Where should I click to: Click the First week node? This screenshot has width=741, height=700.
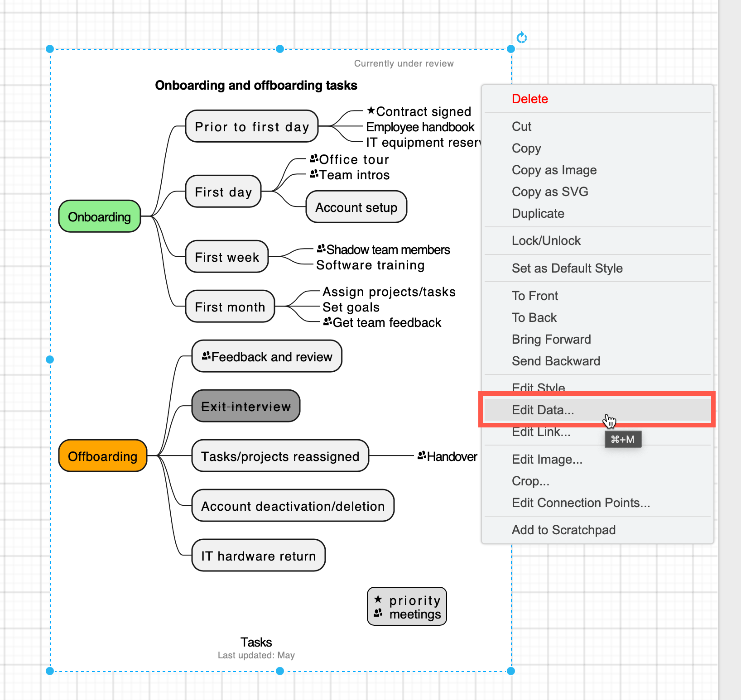(x=227, y=257)
